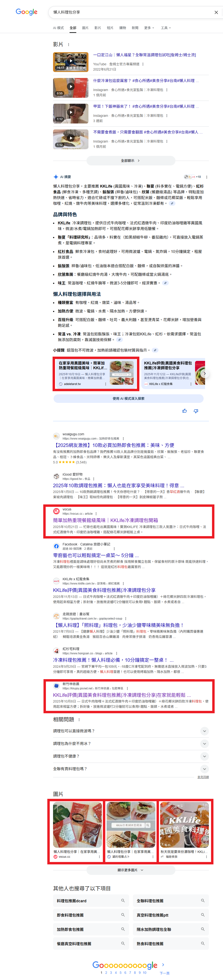Screen dimensions: 223x980
Task: Clear the search box with X icon
Action: click(x=216, y=12)
